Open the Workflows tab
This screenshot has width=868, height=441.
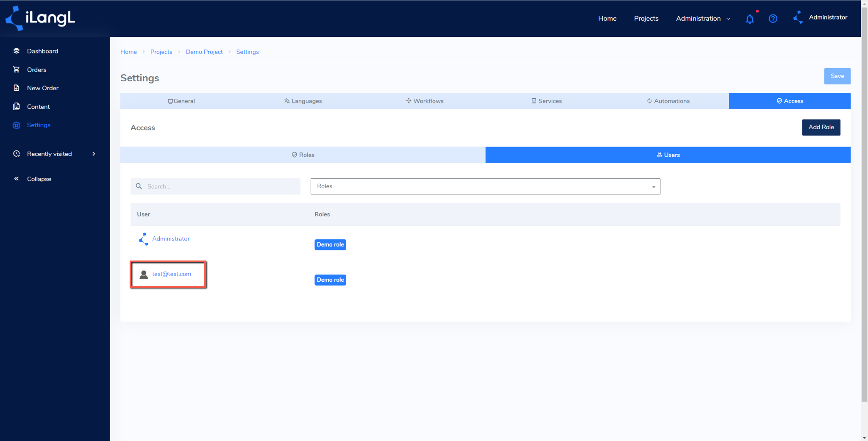(x=425, y=101)
